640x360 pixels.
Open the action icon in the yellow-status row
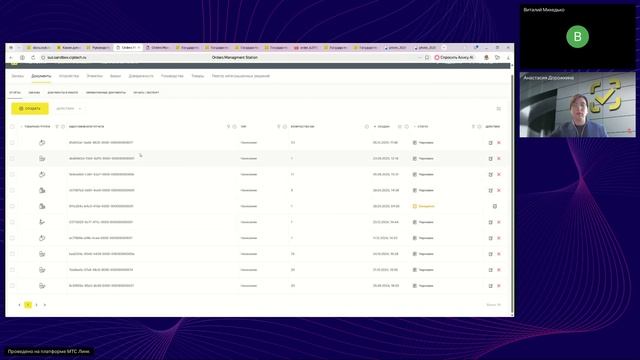(x=495, y=206)
